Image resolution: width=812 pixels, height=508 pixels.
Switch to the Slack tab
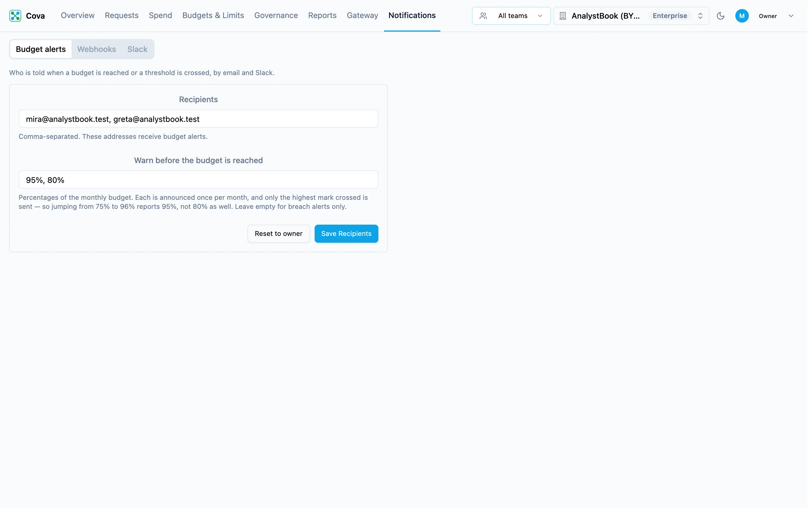click(137, 49)
